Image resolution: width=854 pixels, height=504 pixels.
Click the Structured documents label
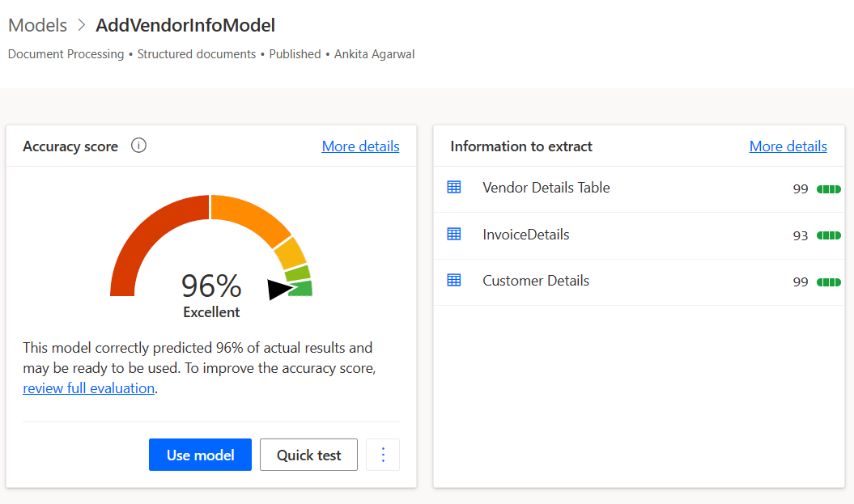196,54
